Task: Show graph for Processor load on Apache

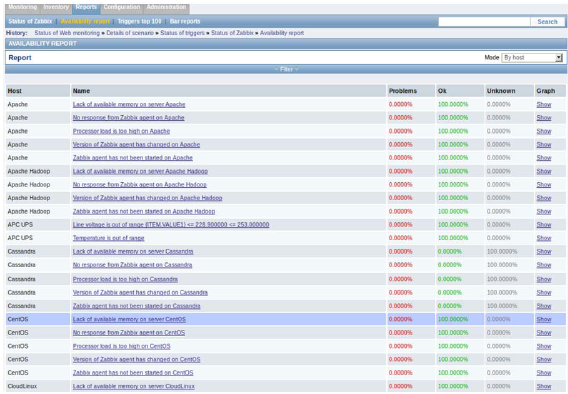Action: pos(544,131)
